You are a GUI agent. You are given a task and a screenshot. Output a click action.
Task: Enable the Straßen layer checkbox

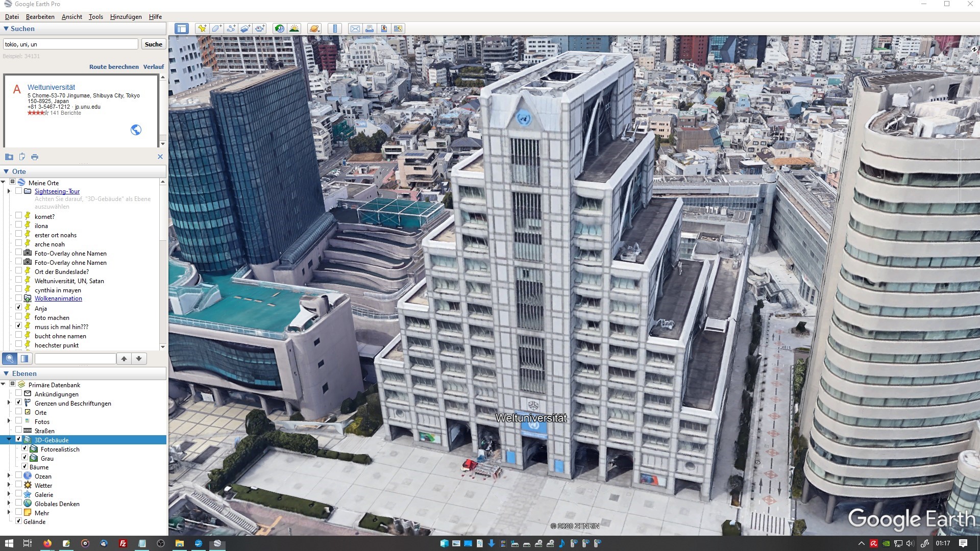click(19, 431)
